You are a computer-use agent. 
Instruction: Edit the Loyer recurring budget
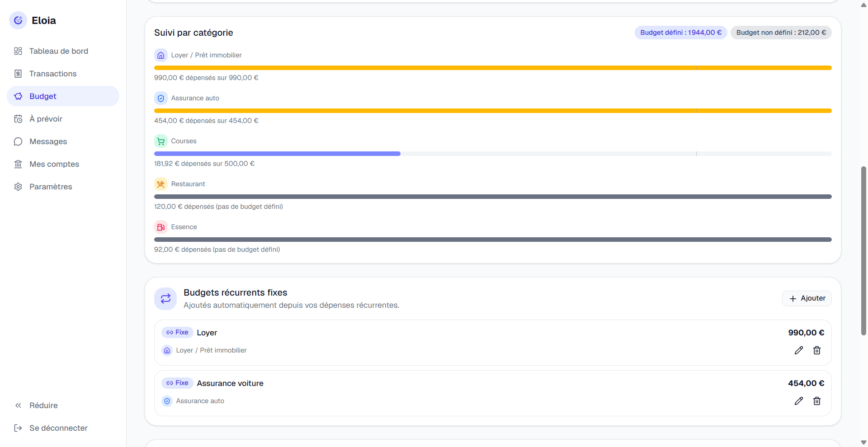point(799,350)
